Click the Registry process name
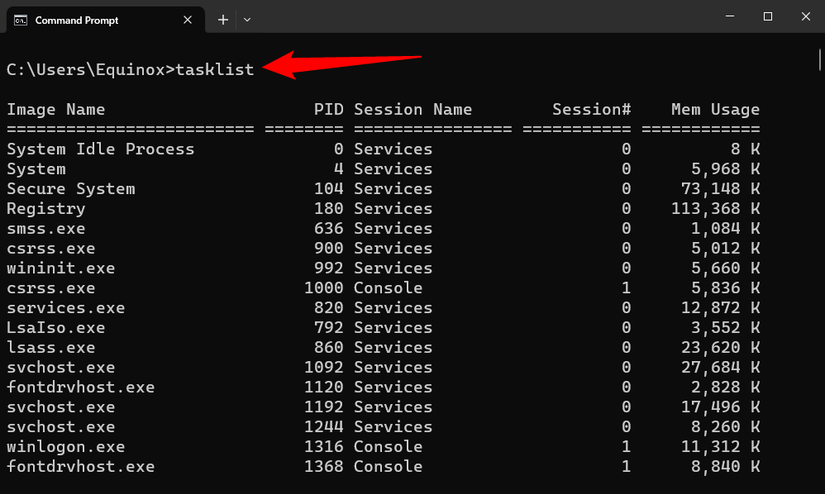The image size is (825, 494). (46, 209)
